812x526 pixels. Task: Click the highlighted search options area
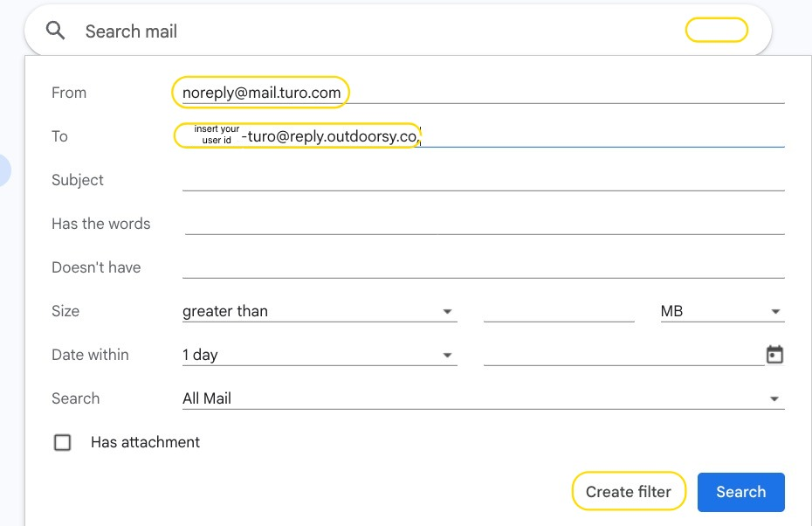(717, 31)
